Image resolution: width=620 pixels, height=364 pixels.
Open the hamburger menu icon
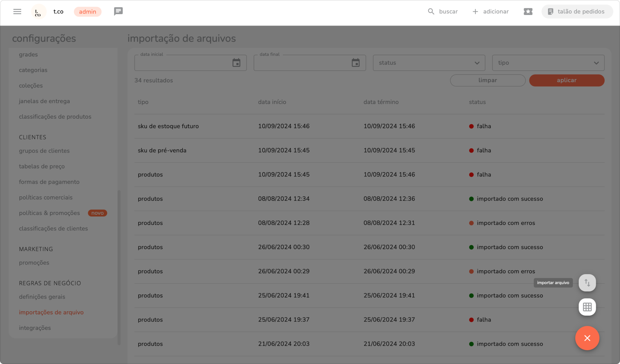point(17,11)
